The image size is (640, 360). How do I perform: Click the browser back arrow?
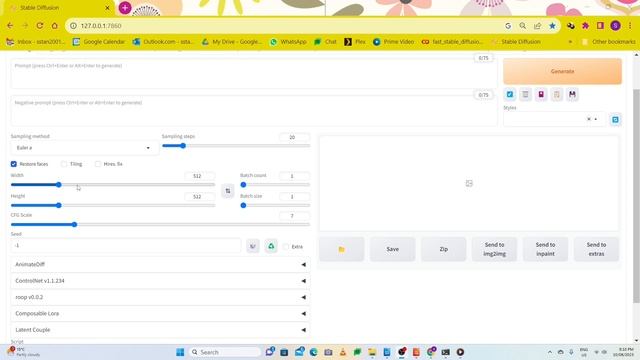(10, 26)
